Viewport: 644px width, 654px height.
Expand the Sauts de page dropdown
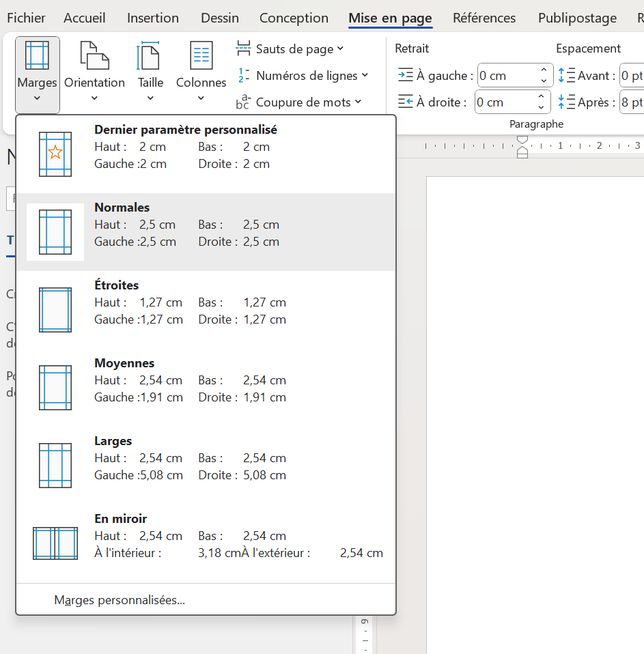(x=290, y=49)
